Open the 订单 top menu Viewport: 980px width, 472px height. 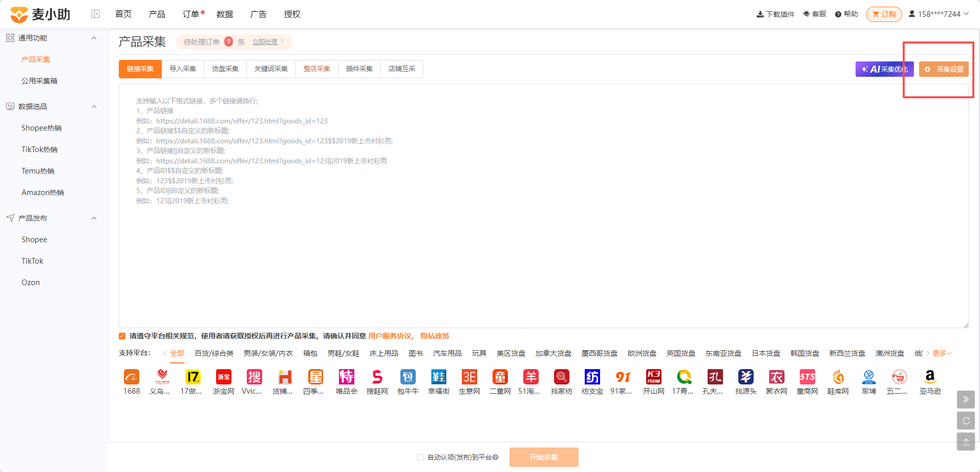point(191,14)
